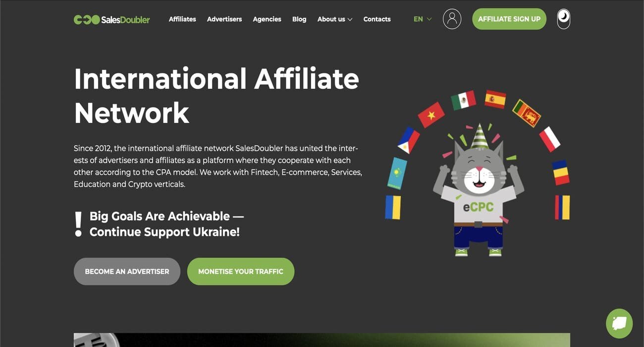Open the user account profile icon

[452, 19]
